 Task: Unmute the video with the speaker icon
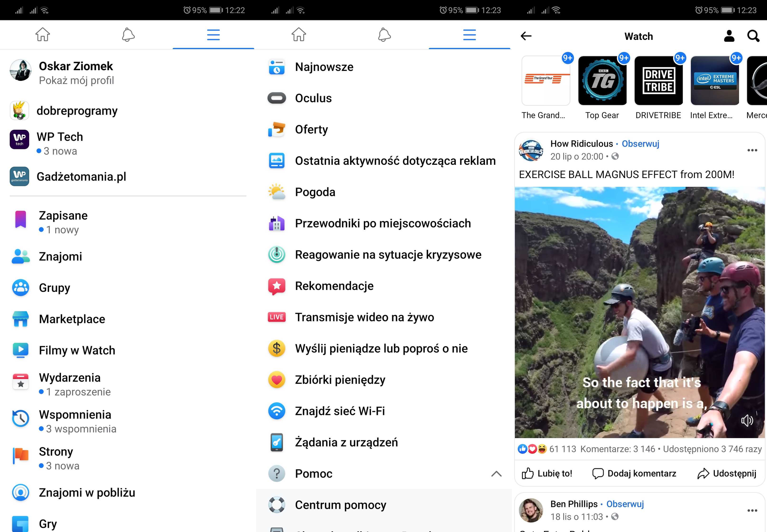[x=747, y=420]
